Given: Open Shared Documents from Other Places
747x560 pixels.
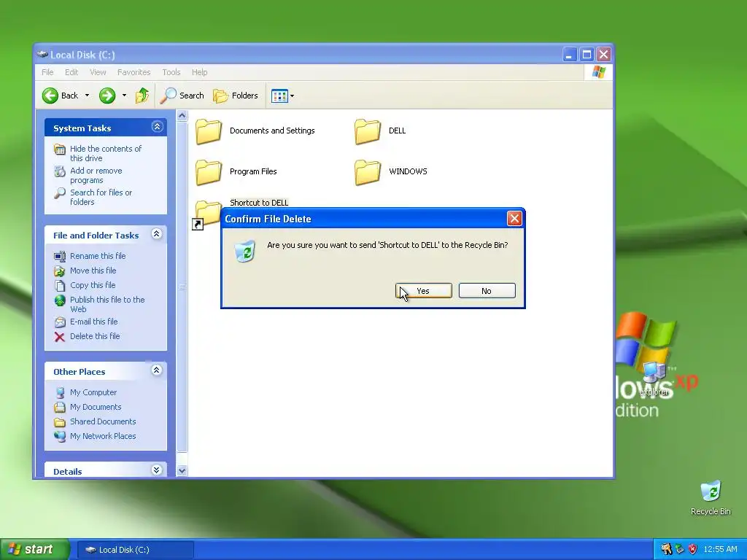Looking at the screenshot, I should coord(103,421).
